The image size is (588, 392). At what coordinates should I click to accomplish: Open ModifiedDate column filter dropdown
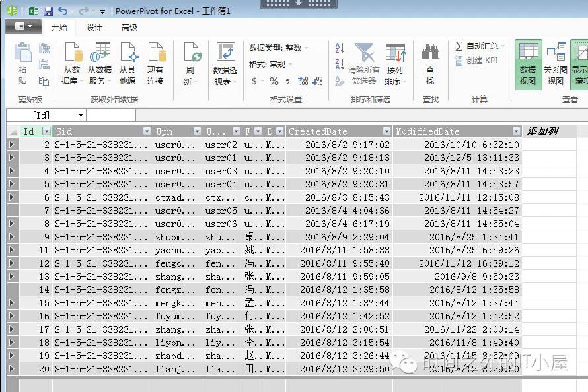(x=517, y=131)
